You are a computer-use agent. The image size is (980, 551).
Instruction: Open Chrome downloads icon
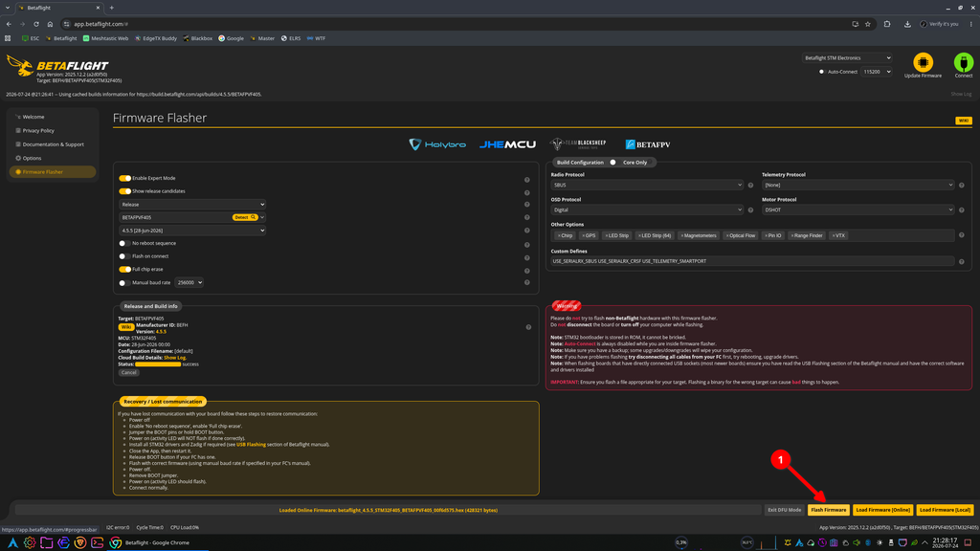click(907, 24)
